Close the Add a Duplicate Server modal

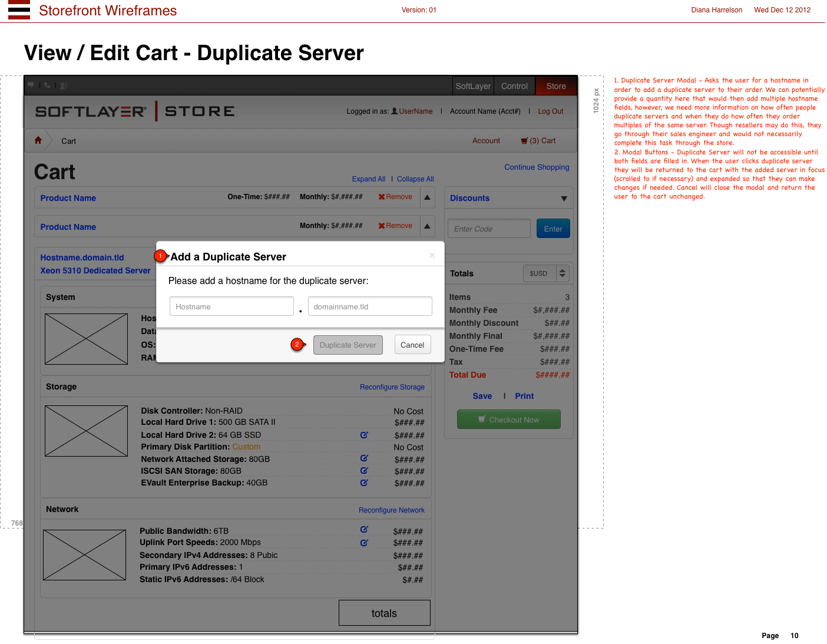432,255
